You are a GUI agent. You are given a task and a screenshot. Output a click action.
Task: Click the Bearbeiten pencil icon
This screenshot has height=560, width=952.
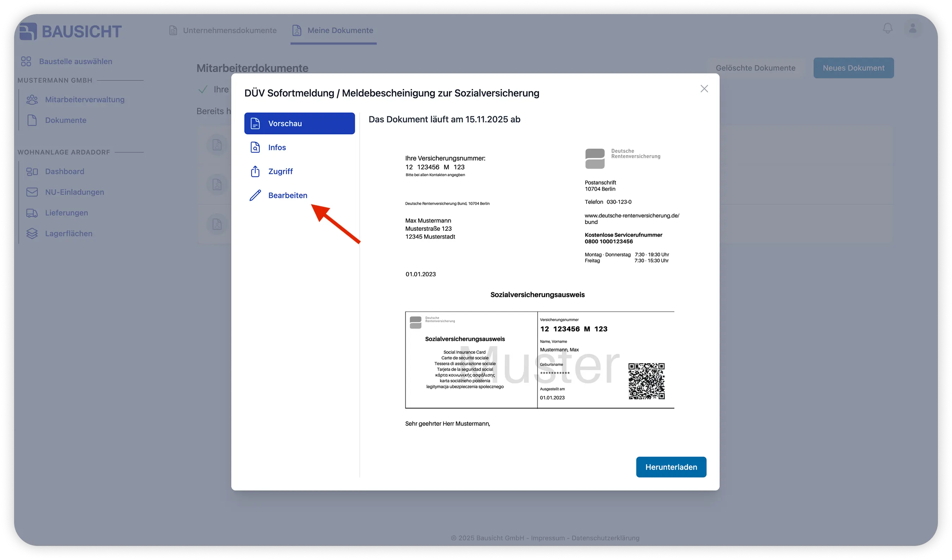tap(255, 196)
